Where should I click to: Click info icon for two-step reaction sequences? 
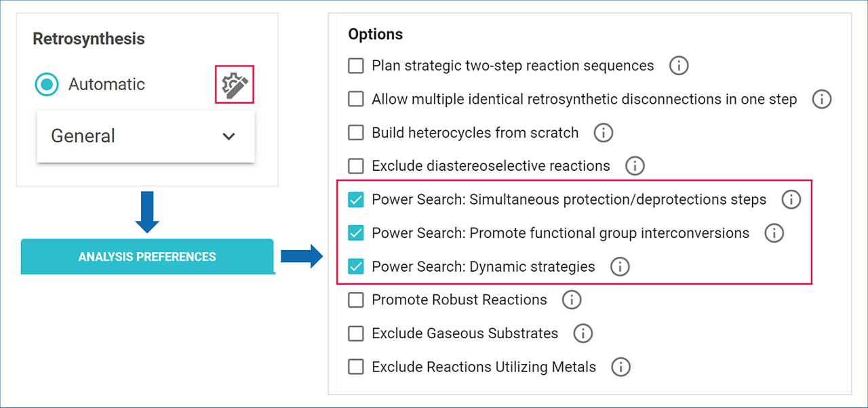pos(679,66)
